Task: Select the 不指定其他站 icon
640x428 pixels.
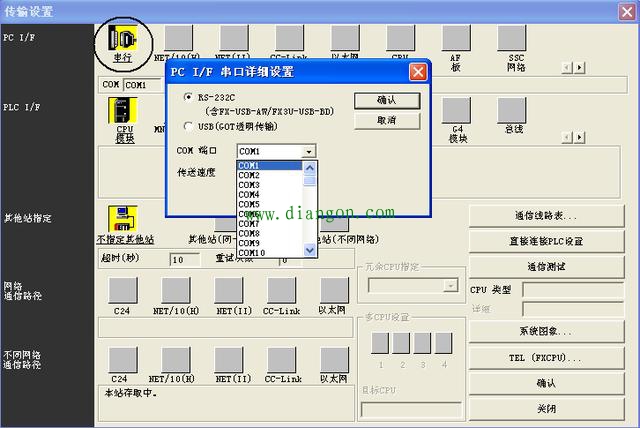Action: (122, 219)
